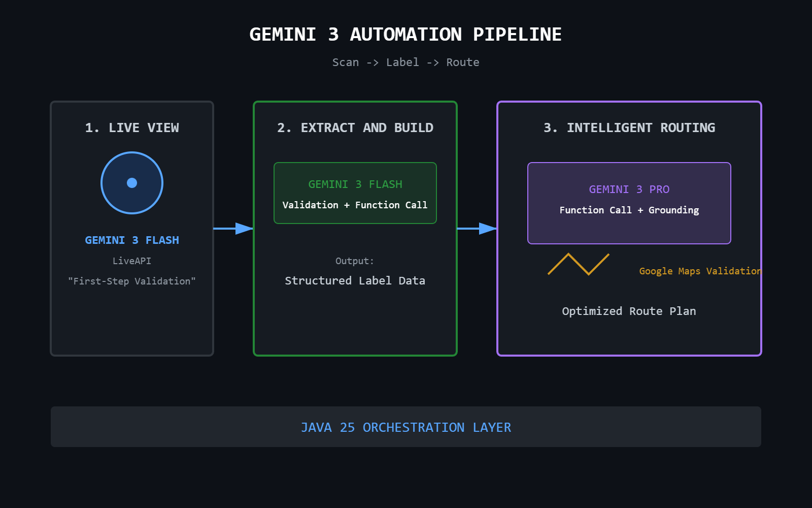Click the "Validation + Function Call" text
This screenshot has width=812, height=508.
(355, 205)
